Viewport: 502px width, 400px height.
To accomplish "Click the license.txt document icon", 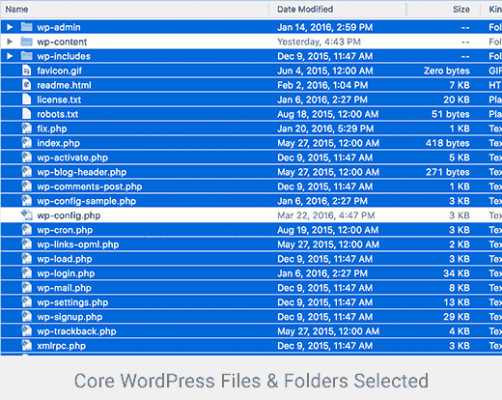I will [27, 99].
